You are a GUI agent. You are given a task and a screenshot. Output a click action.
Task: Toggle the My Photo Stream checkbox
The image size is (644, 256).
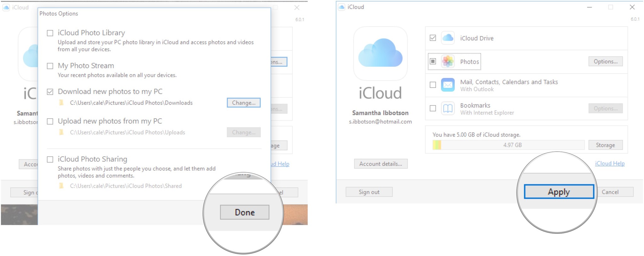pyautogui.click(x=50, y=66)
